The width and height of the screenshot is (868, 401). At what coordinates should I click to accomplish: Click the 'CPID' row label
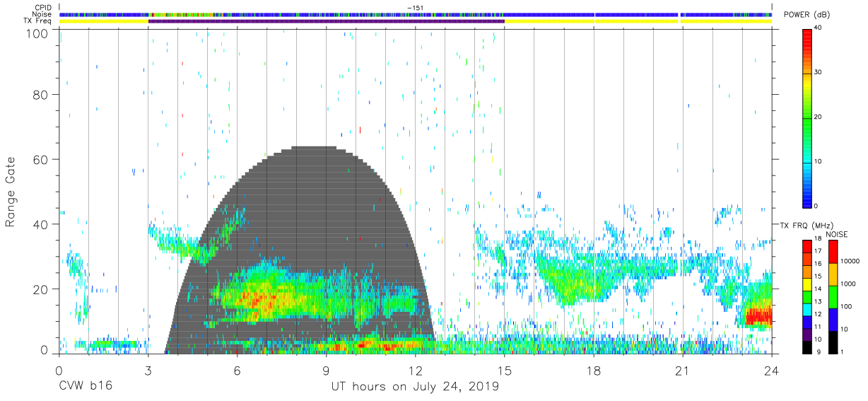pyautogui.click(x=42, y=8)
